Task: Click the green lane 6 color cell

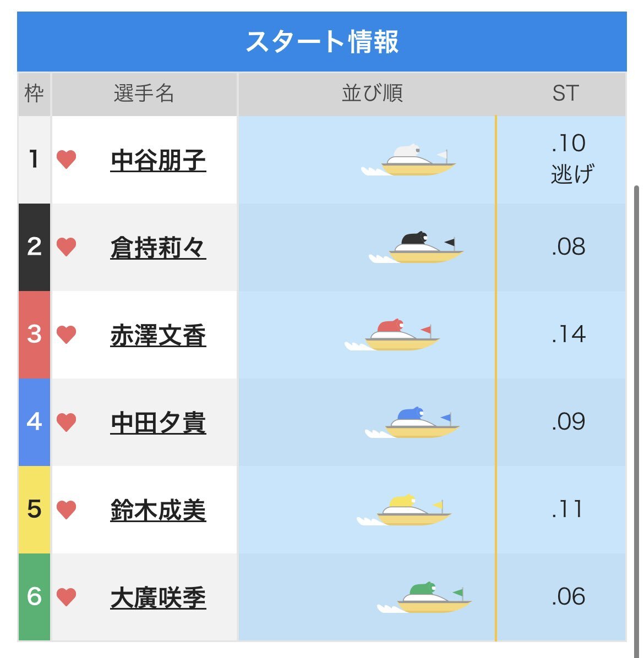Action: pyautogui.click(x=35, y=597)
